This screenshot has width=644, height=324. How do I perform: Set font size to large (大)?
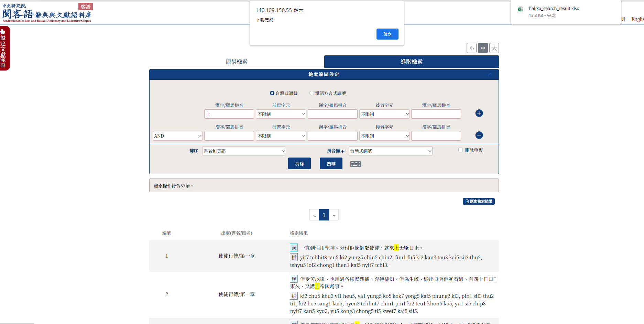494,48
